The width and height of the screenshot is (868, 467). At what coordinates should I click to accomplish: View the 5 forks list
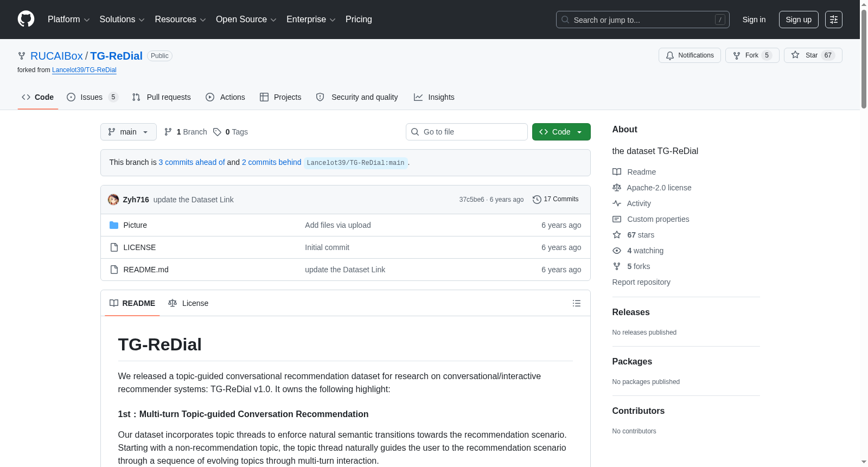pyautogui.click(x=631, y=266)
